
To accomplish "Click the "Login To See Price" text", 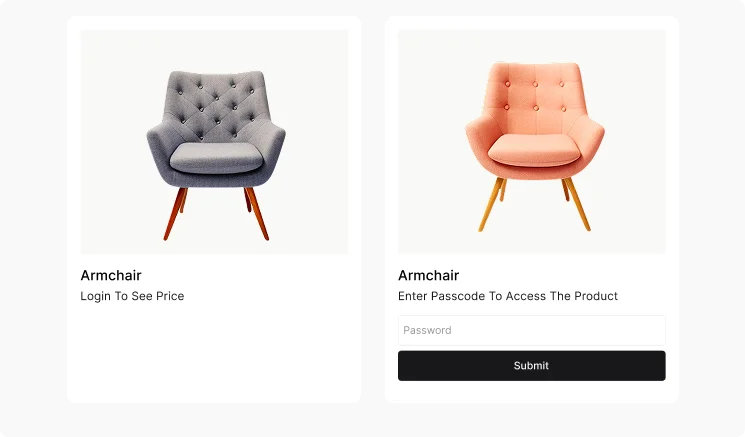I will point(132,296).
